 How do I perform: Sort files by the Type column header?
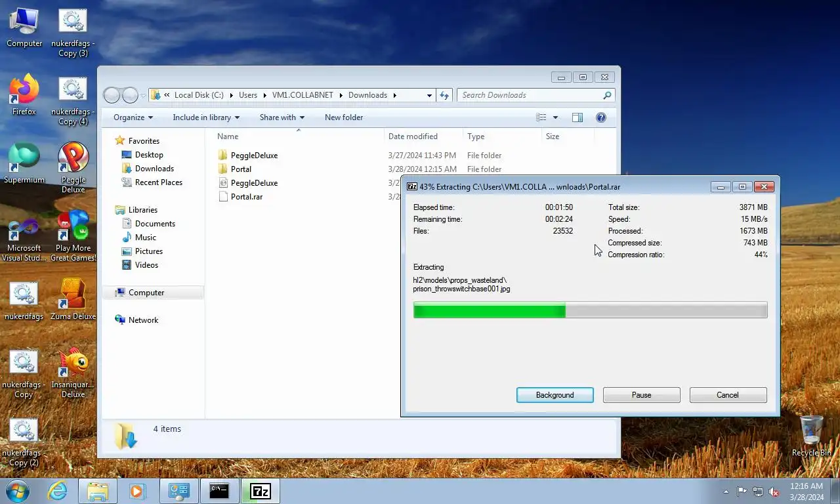coord(502,136)
